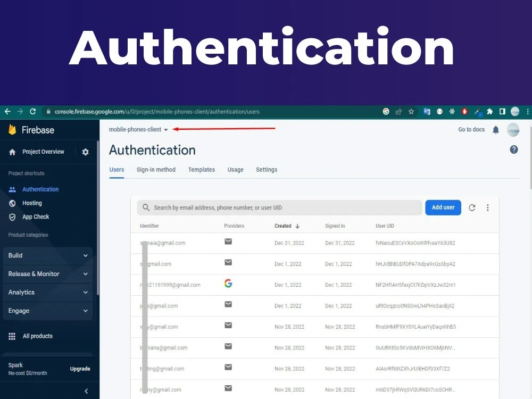Open Project Overview link
Image resolution: width=532 pixels, height=399 pixels.
click(43, 152)
